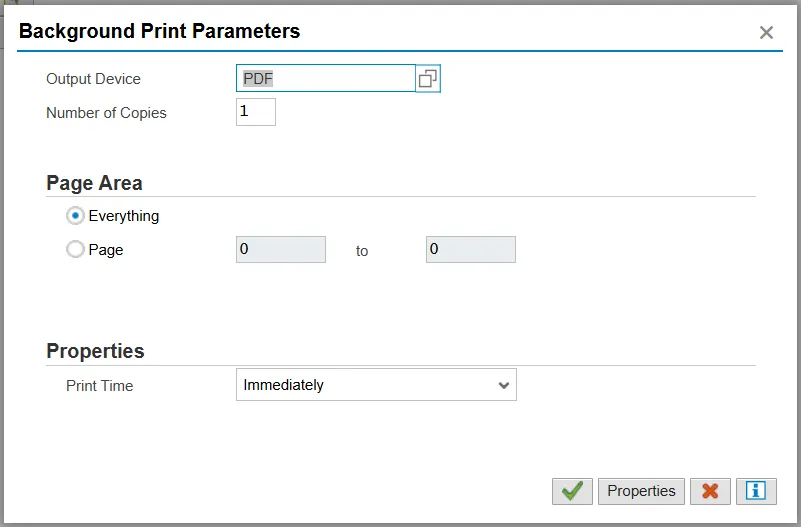Click the dialog title bar text

pos(160,31)
